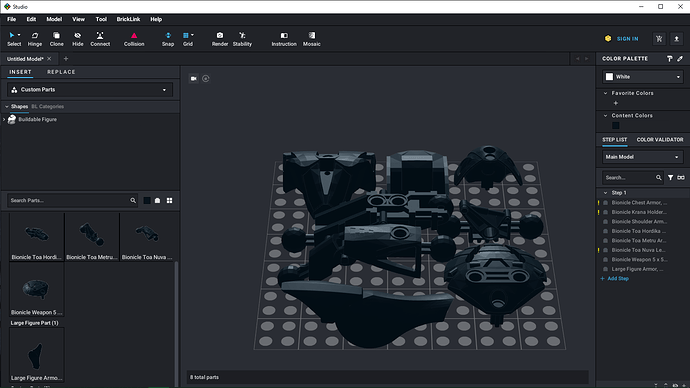This screenshot has width=690, height=388.
Task: Open the Main Model dropdown
Action: click(643, 157)
